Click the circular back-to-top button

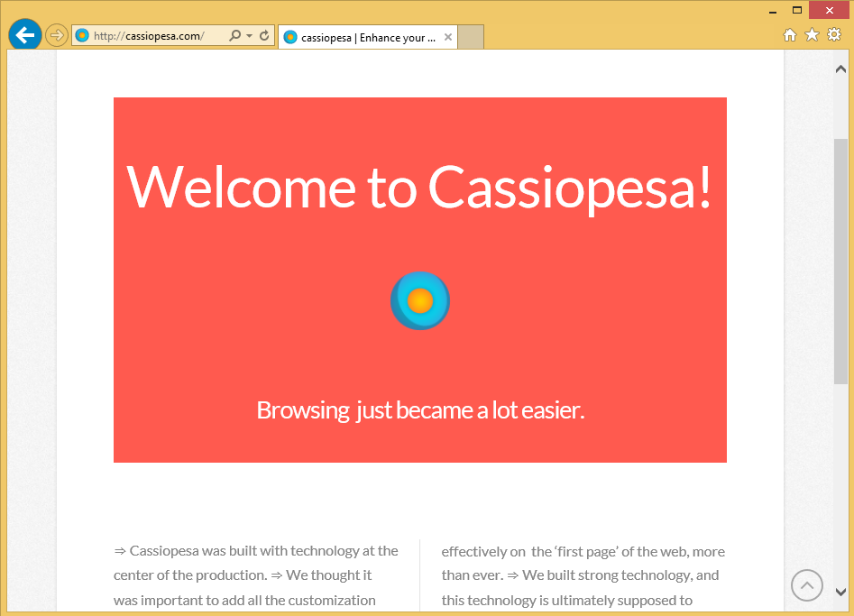pos(806,585)
